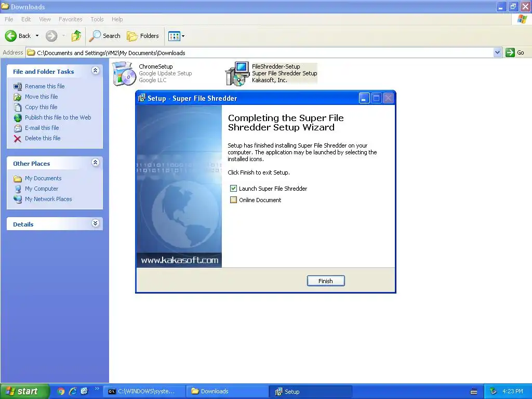The height and width of the screenshot is (399, 532).
Task: Uncheck Launch Super File Shredder checkbox
Action: click(233, 188)
